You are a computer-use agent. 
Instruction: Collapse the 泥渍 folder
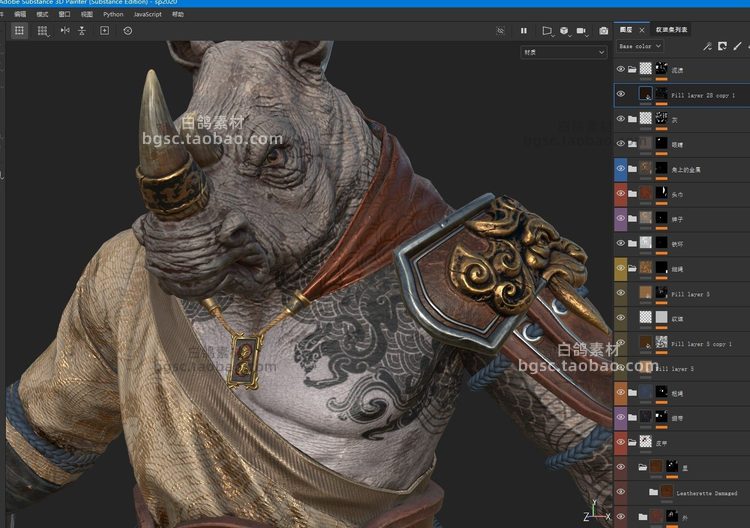[x=632, y=69]
